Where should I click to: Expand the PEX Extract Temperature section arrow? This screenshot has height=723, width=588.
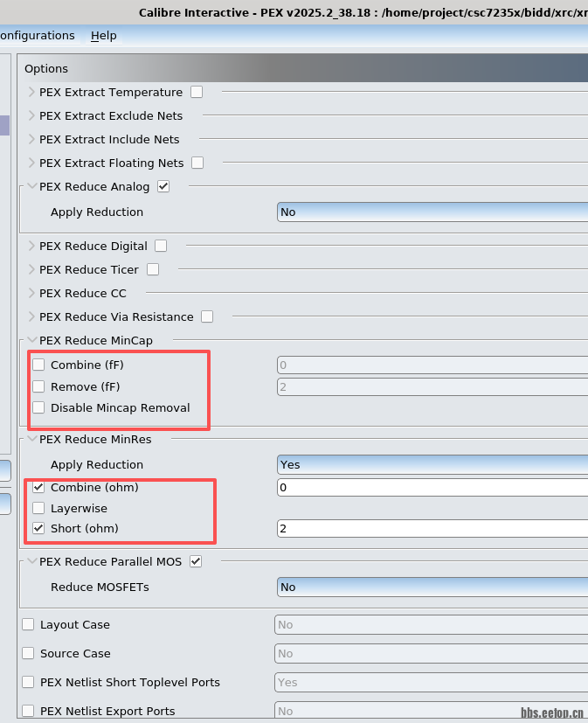(x=32, y=92)
